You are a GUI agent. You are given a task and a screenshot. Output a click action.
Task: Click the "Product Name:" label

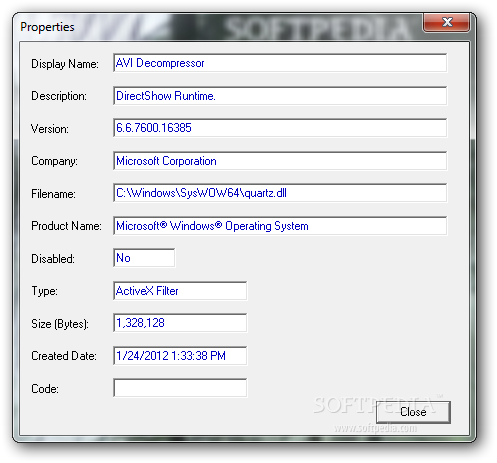tap(66, 226)
